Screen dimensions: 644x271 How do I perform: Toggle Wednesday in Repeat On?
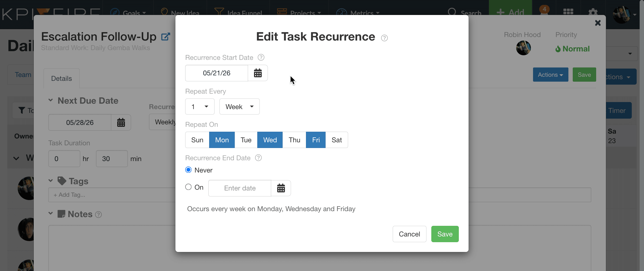point(270,140)
